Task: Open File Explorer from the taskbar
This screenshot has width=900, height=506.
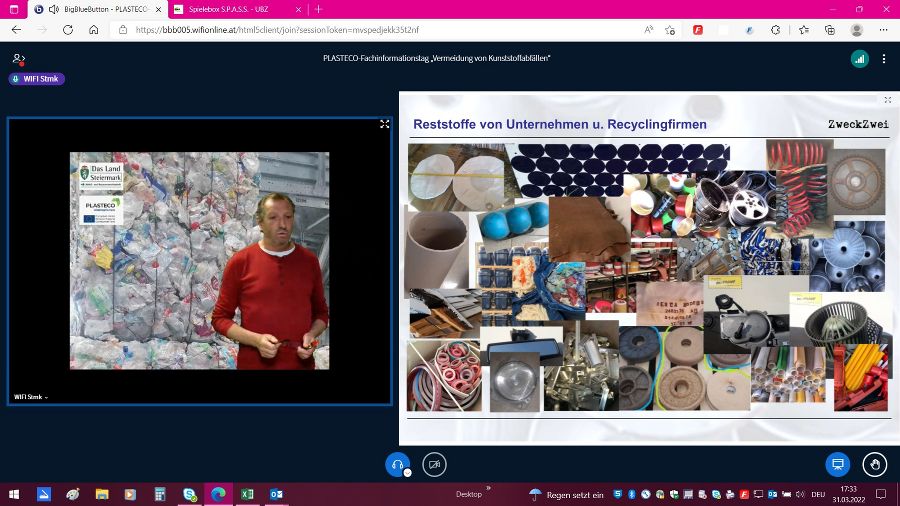Action: point(102,494)
